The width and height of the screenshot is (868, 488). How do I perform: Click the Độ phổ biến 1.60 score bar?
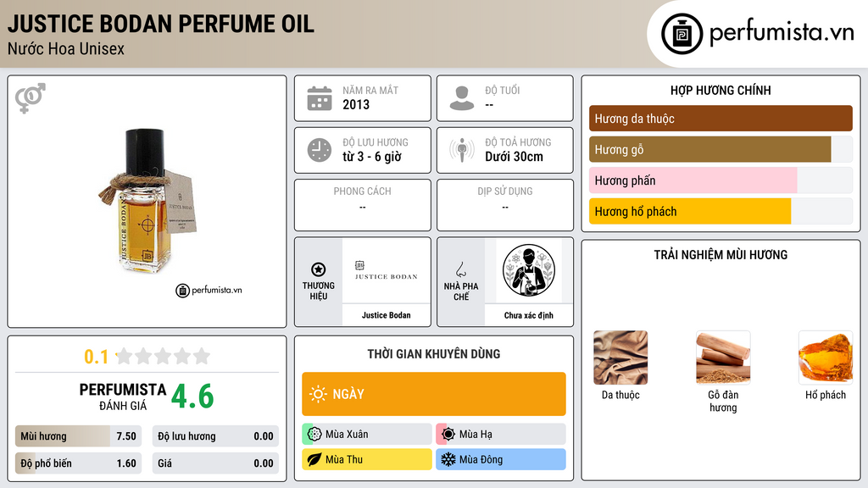[x=79, y=463]
